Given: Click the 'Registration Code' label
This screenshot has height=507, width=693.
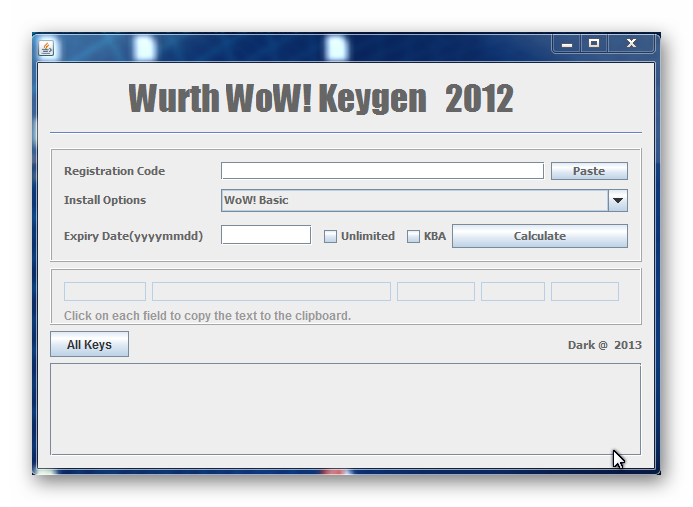Looking at the screenshot, I should tap(114, 171).
